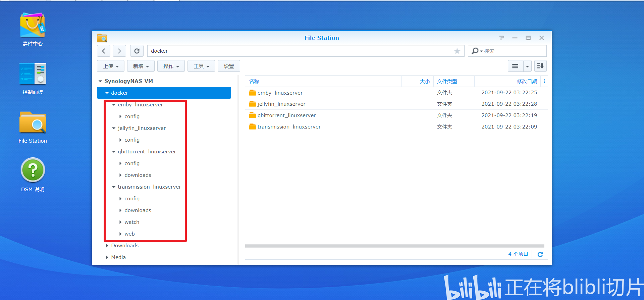The height and width of the screenshot is (300, 644).
Task: Switch to list view mode
Action: tap(515, 66)
